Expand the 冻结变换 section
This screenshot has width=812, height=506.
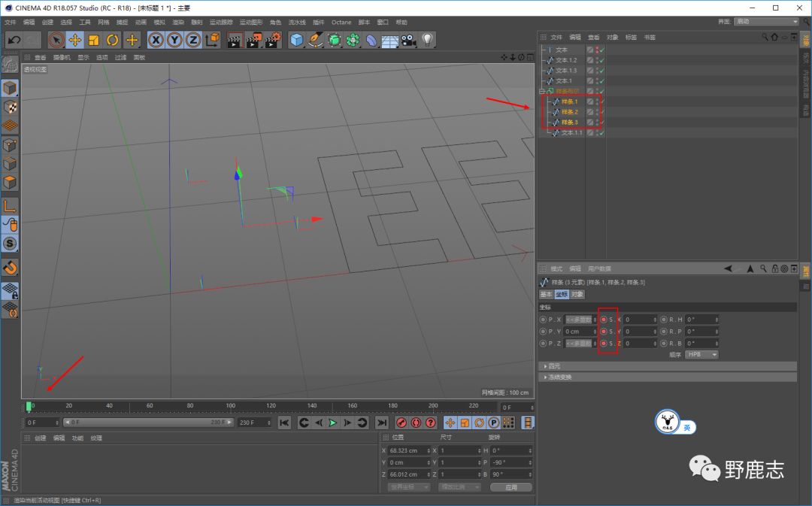pyautogui.click(x=559, y=377)
